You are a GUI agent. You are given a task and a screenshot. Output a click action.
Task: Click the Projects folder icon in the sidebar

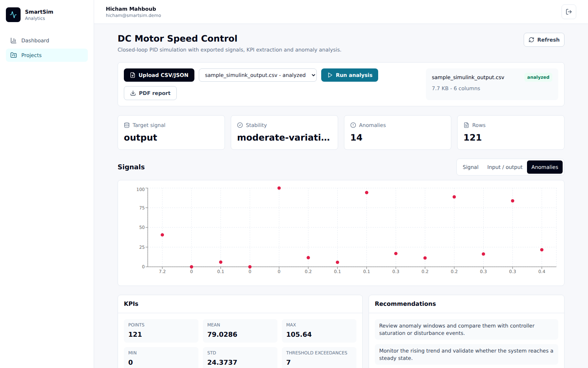[14, 55]
